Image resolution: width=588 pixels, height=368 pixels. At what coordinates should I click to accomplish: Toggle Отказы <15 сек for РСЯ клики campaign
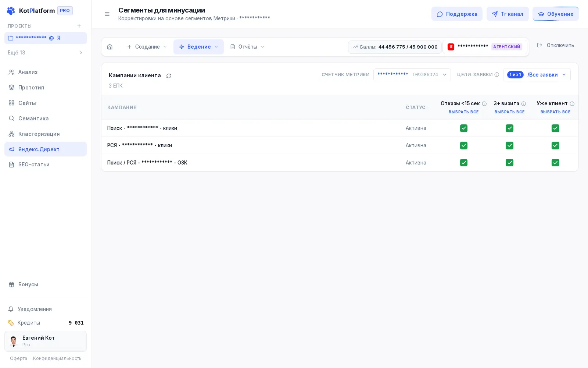[464, 145]
